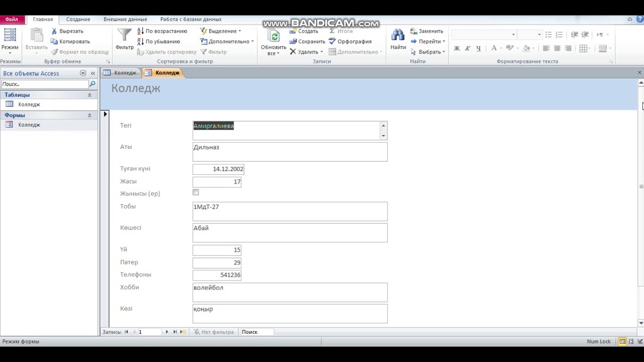This screenshot has width=644, height=362.
Task: Open background fill color bucket
Action: [526, 48]
